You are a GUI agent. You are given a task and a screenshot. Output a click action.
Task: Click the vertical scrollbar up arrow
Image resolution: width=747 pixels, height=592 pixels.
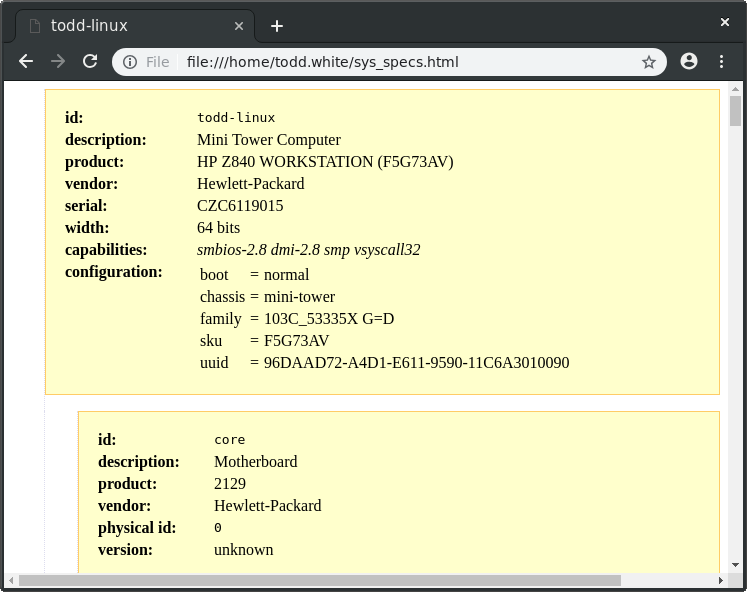pyautogui.click(x=736, y=89)
